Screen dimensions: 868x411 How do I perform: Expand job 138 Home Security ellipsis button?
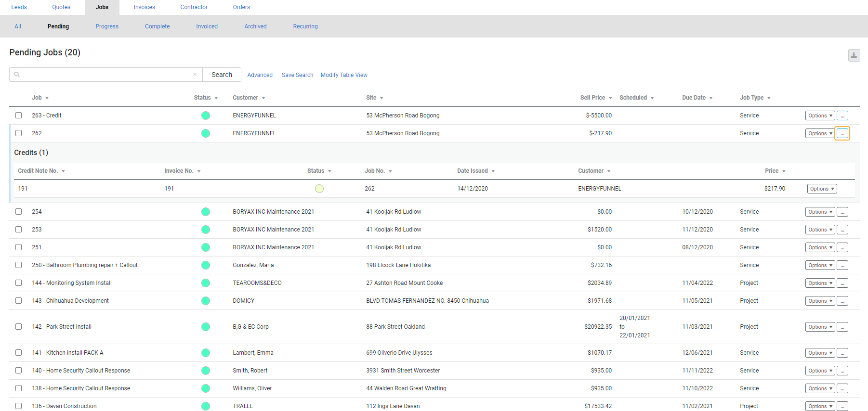842,388
